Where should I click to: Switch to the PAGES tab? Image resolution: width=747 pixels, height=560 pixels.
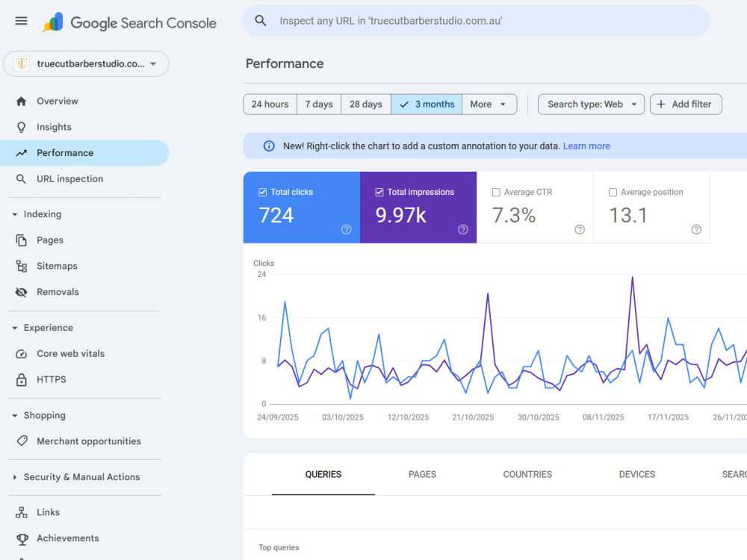[x=423, y=474]
